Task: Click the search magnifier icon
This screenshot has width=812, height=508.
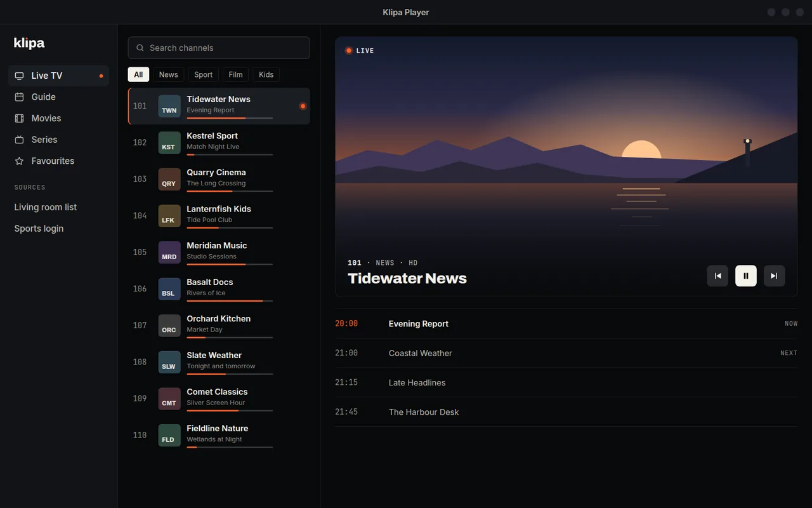Action: point(140,48)
